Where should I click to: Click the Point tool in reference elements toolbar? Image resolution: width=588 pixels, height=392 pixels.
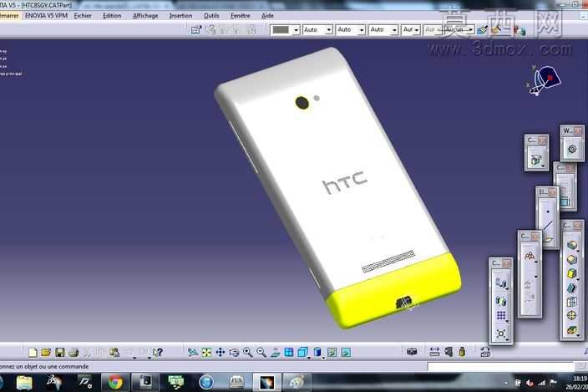tap(548, 211)
